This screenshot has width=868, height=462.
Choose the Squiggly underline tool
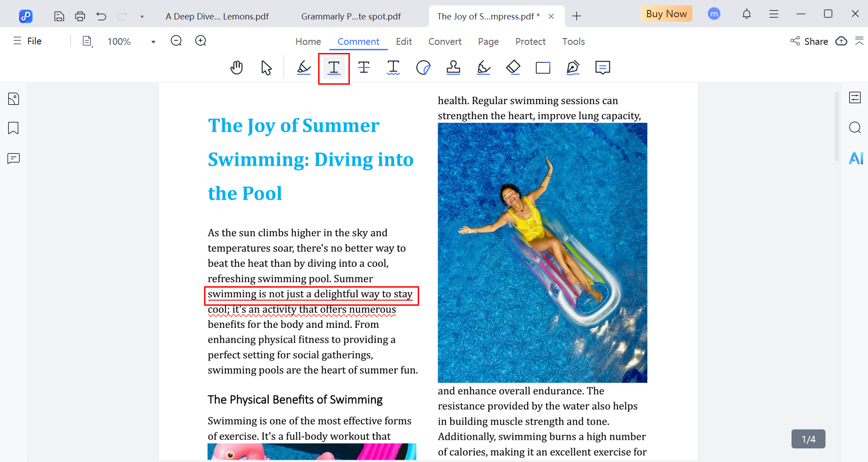(393, 67)
